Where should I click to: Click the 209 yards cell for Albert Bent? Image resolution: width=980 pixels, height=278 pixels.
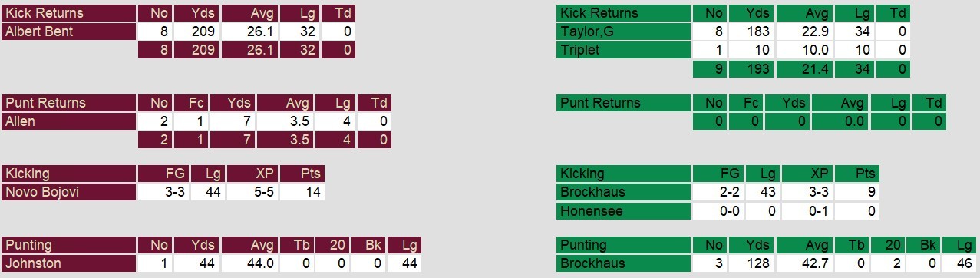(x=196, y=31)
